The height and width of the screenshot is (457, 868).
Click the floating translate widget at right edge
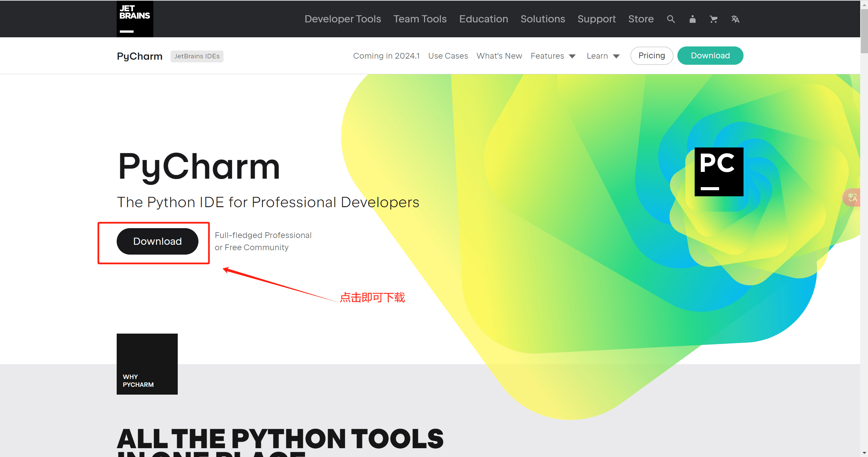(x=852, y=197)
